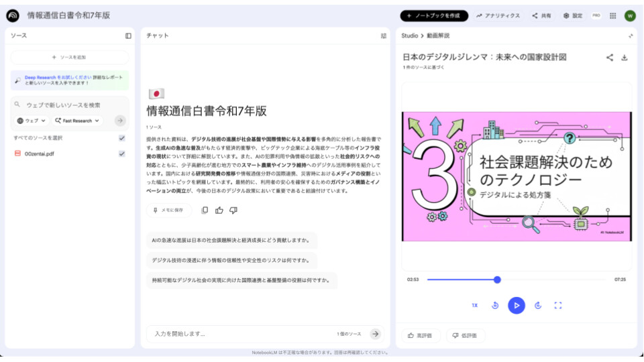Screen dimensions: 644x362
Task: Click the PRO badge
Action: click(x=596, y=15)
